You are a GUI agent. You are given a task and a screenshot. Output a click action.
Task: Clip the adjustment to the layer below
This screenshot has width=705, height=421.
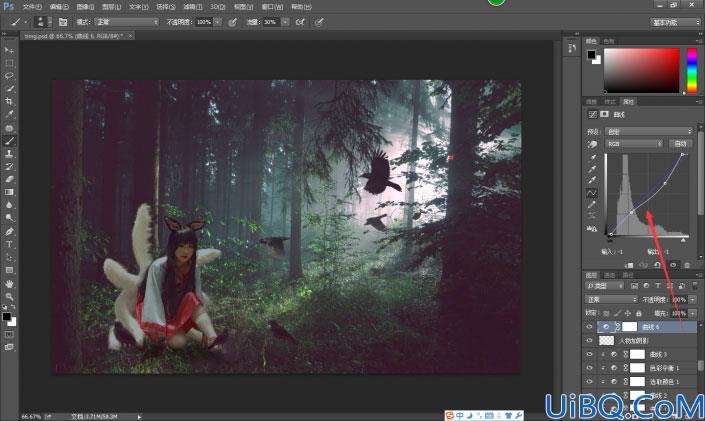(x=629, y=265)
